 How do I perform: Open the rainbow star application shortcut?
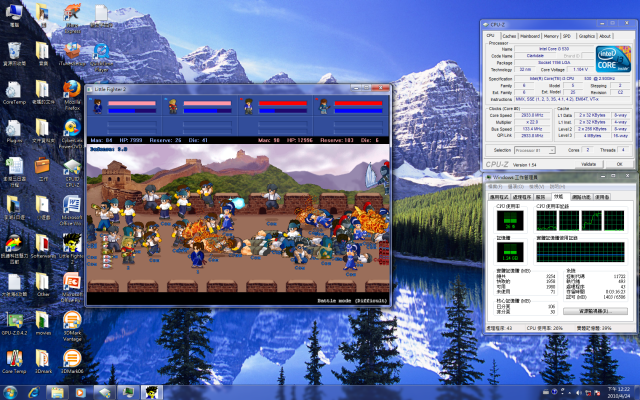[14, 249]
